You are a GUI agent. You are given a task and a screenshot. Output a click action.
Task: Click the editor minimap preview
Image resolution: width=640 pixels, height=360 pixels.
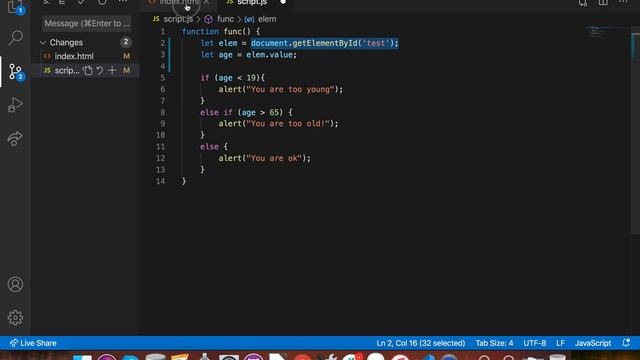click(598, 33)
